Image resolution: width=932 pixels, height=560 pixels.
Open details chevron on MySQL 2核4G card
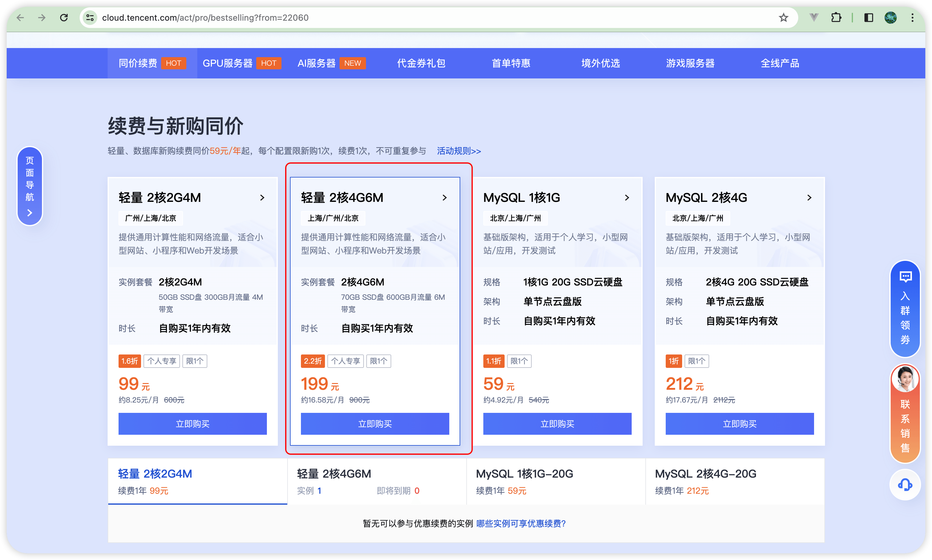point(809,198)
